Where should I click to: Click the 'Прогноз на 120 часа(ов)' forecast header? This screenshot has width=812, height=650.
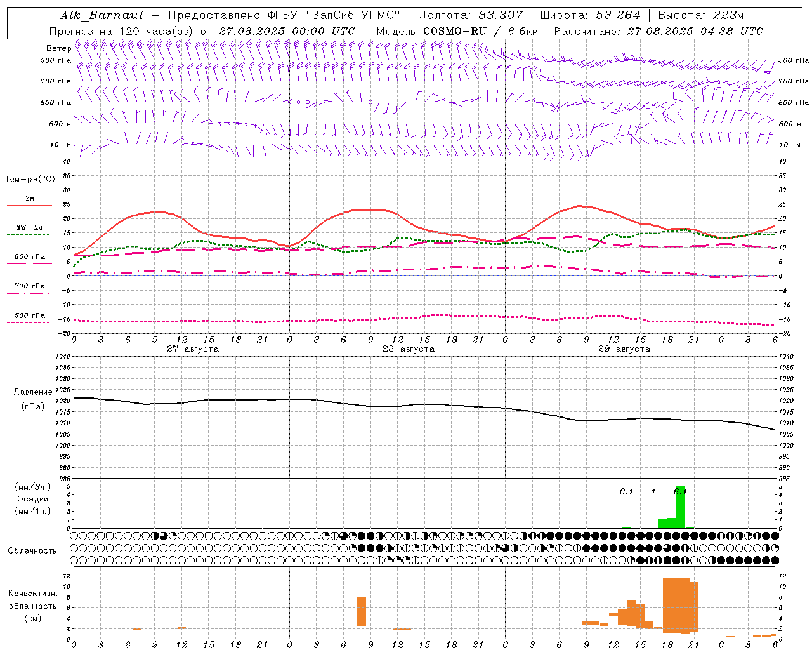(122, 31)
